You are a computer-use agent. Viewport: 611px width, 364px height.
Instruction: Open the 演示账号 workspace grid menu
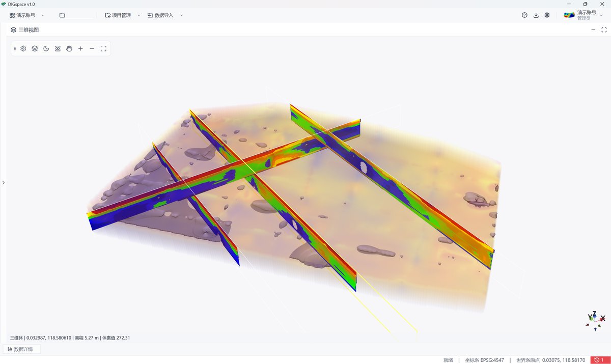pos(22,15)
